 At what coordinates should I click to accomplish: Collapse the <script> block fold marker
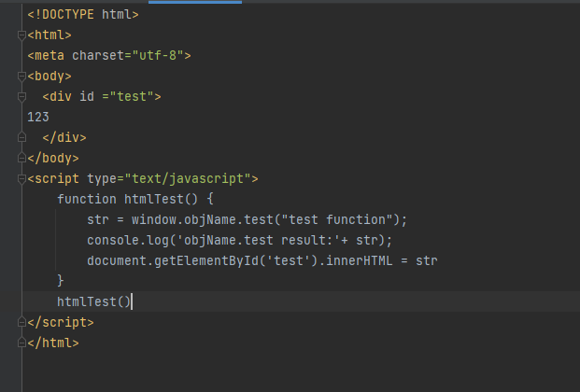(21, 179)
